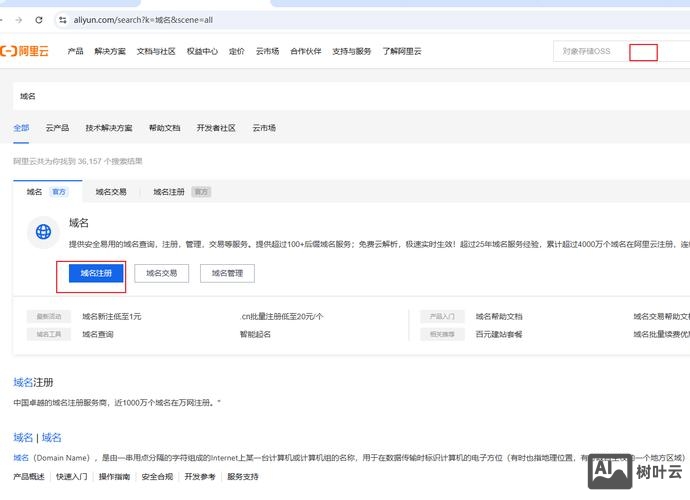Open the site information icon in address bar
690x500 pixels.
coord(62,20)
